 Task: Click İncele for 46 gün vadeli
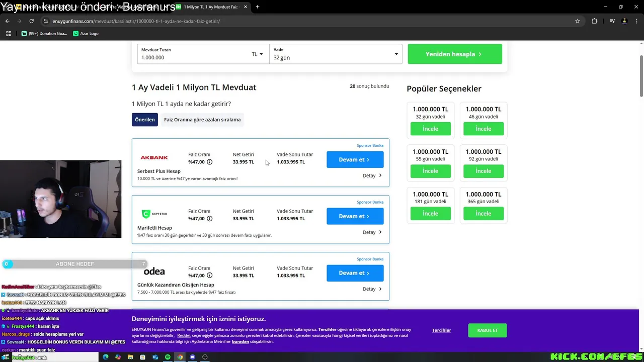click(x=484, y=129)
